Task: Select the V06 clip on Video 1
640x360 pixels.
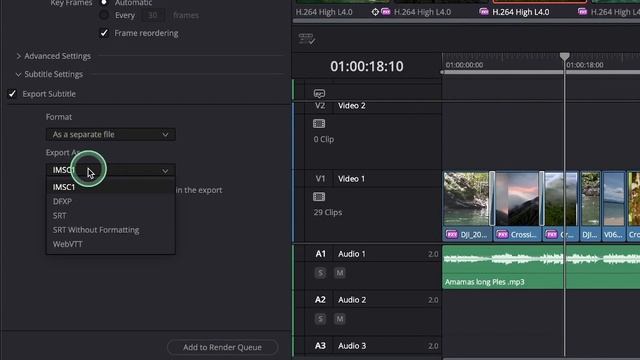Action: (613, 205)
